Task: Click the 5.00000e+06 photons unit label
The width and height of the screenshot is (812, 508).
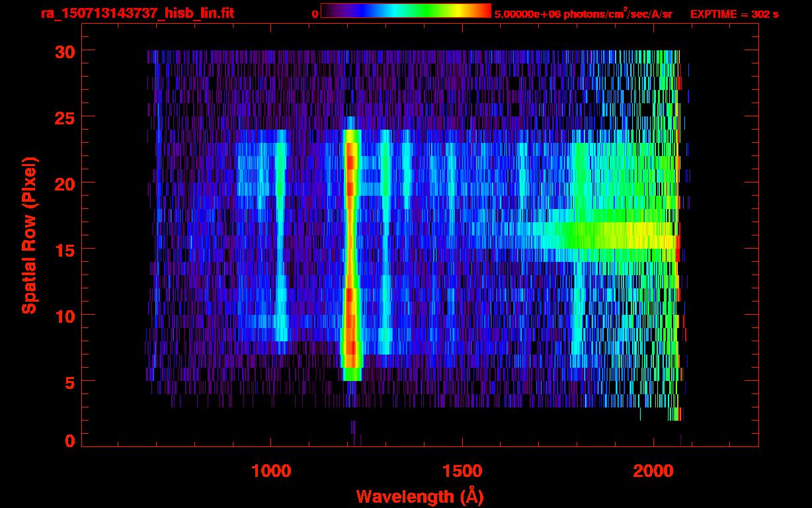Action: click(x=583, y=13)
